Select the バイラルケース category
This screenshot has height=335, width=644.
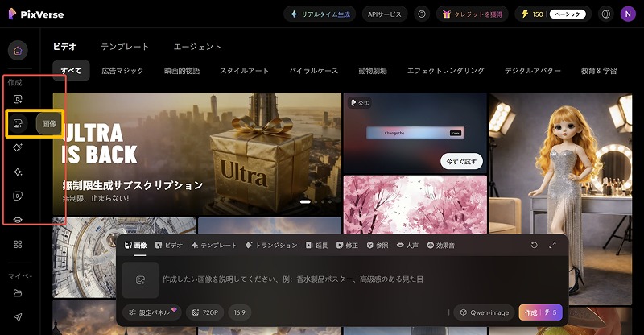pyautogui.click(x=314, y=71)
